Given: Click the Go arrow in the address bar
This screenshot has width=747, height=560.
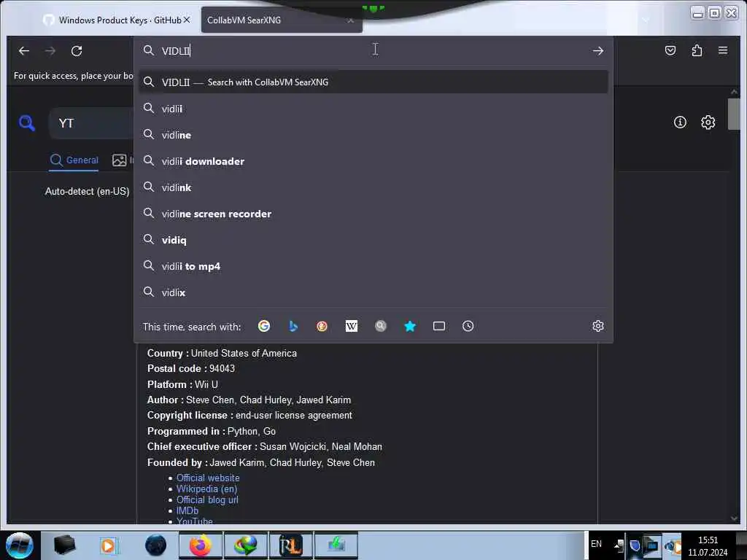Looking at the screenshot, I should point(598,50).
